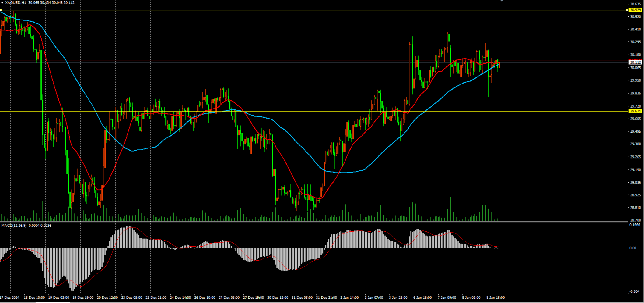Select price scale value 28.700
644x303 pixels.
coord(635,220)
